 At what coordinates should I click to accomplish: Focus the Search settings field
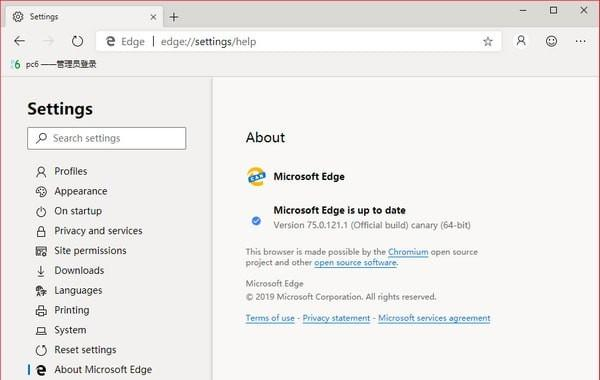[106, 138]
